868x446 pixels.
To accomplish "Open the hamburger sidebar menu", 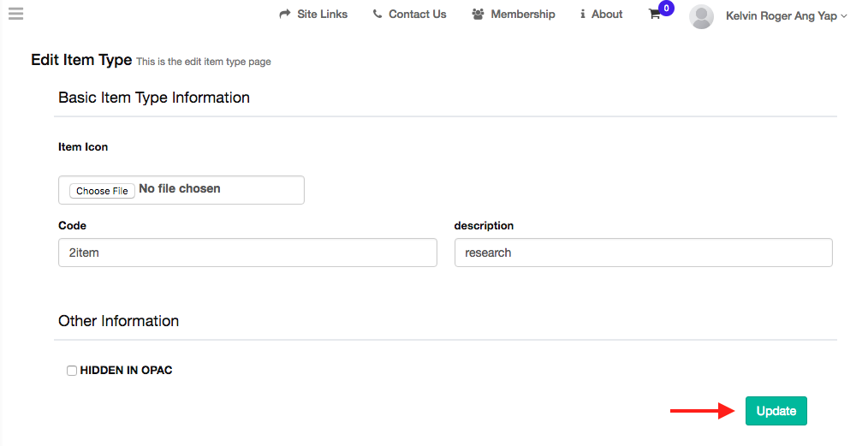I will coord(16,14).
